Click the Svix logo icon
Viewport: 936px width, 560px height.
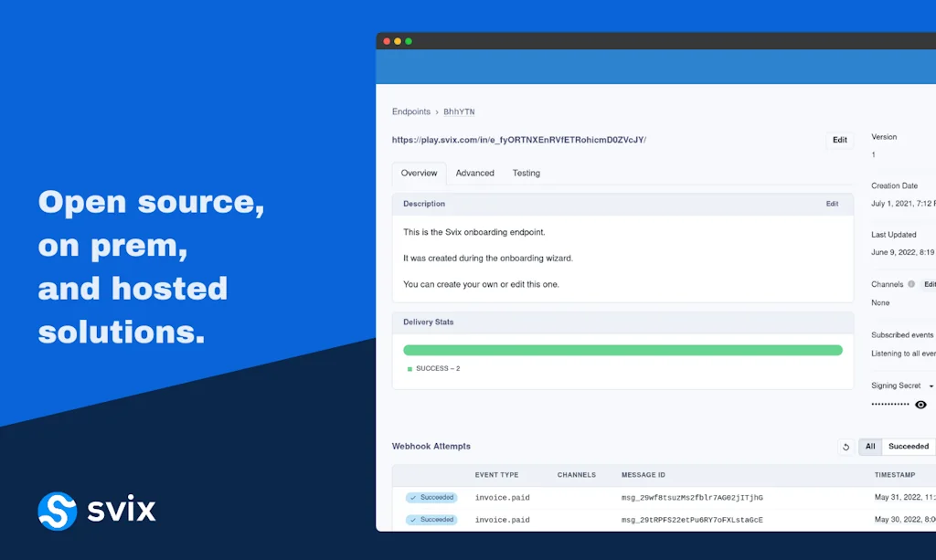tap(58, 511)
